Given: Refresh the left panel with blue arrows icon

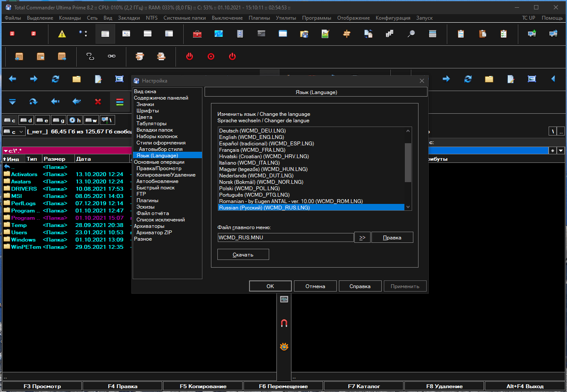Looking at the screenshot, I should pos(55,79).
